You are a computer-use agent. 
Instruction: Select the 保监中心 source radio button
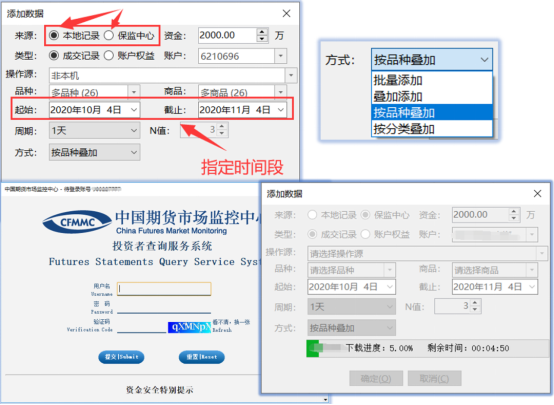109,35
